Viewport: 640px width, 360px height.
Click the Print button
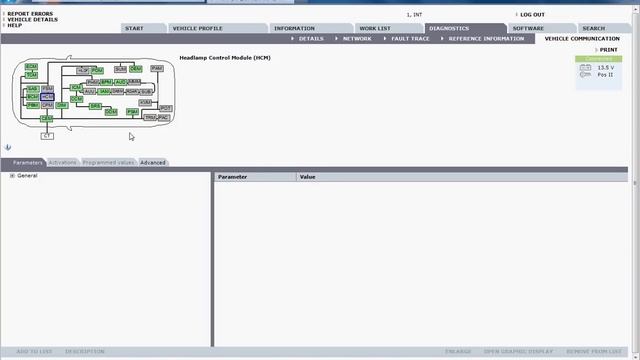[609, 49]
